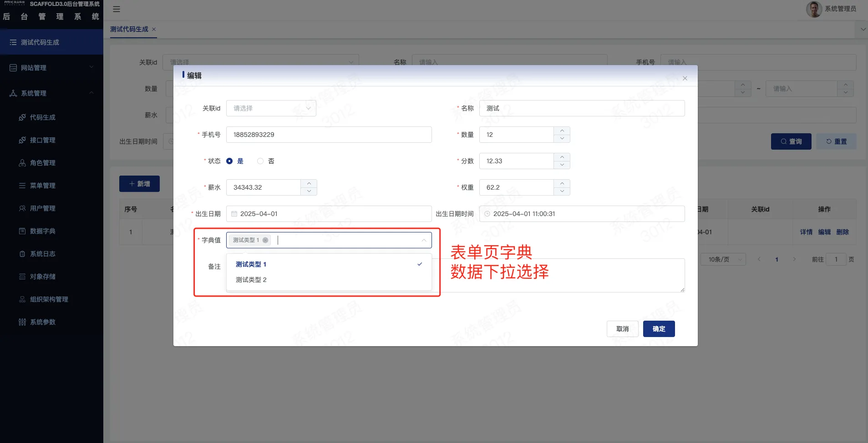Click the 备注 textarea

pyautogui.click(x=558, y=275)
